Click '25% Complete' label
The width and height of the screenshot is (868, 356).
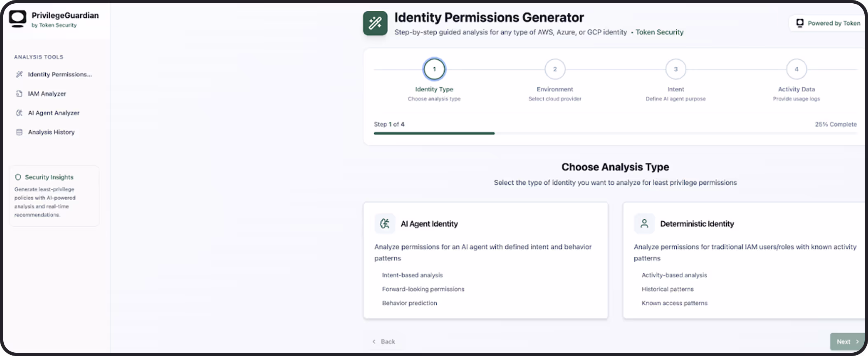[835, 124]
